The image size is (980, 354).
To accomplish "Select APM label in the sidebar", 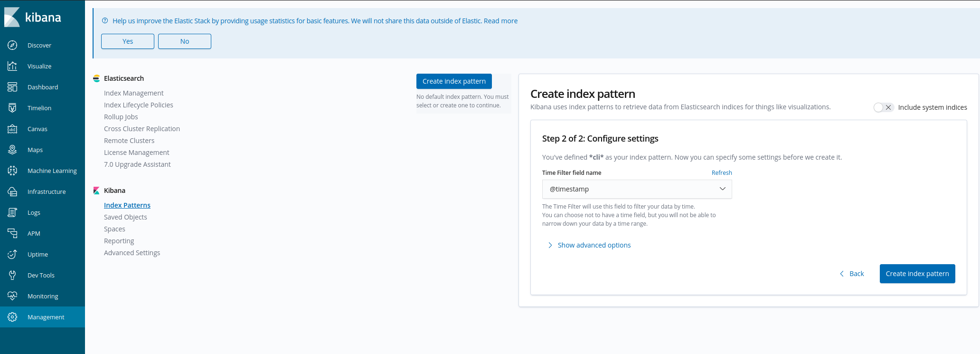I will pyautogui.click(x=34, y=233).
